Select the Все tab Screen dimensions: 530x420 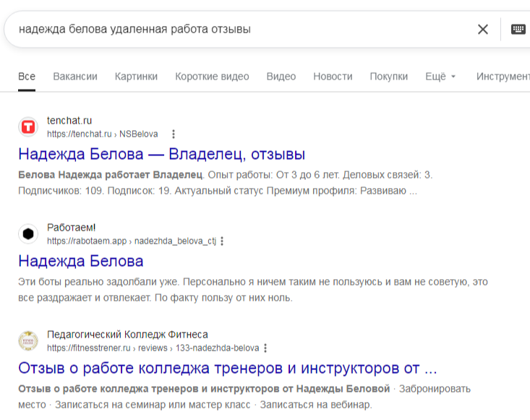pos(27,77)
